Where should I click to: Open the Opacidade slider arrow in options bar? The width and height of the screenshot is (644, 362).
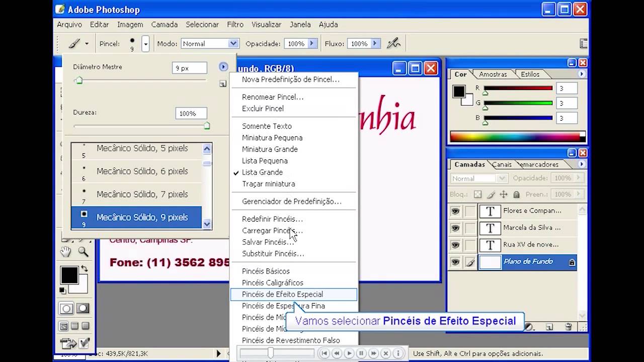[x=312, y=44]
